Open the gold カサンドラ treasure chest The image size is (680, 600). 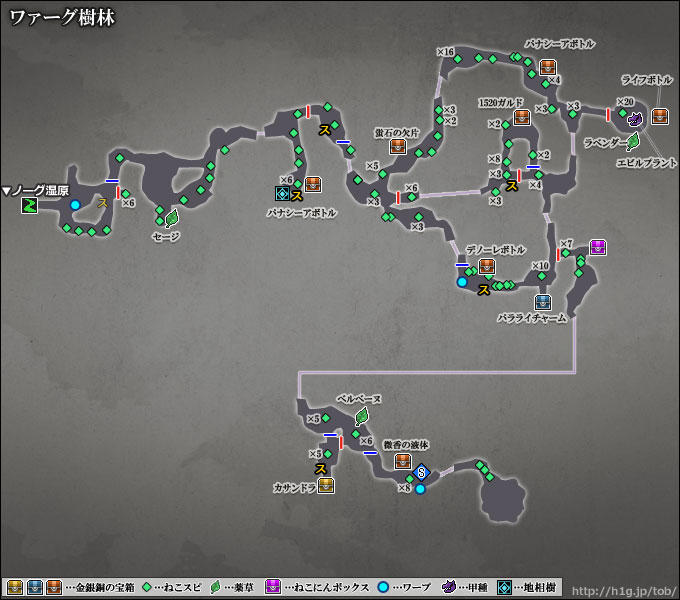[326, 484]
